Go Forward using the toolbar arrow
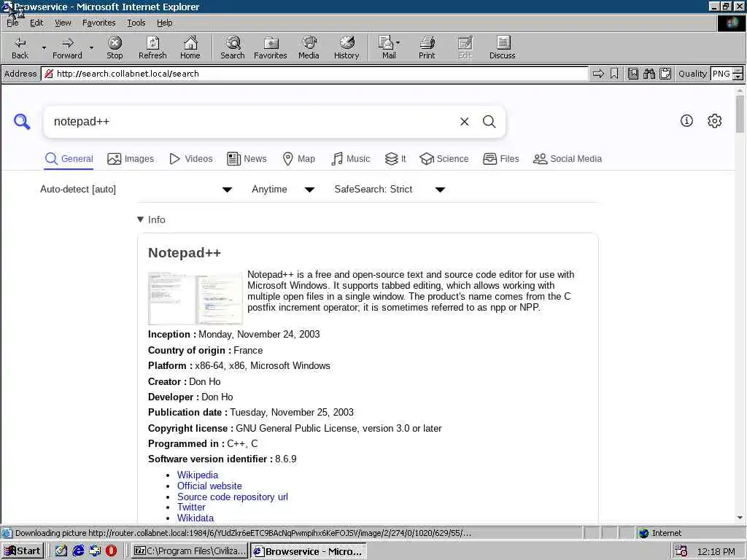The width and height of the screenshot is (747, 560). (x=67, y=47)
